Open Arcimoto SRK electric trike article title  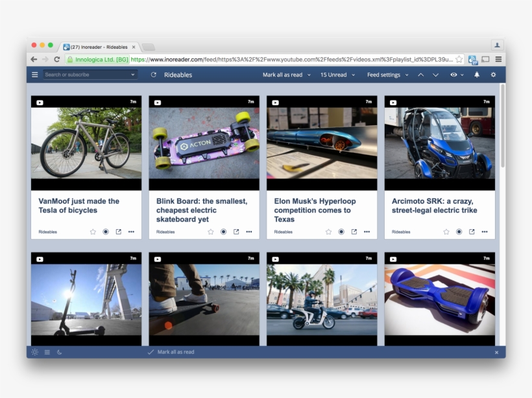(x=434, y=205)
